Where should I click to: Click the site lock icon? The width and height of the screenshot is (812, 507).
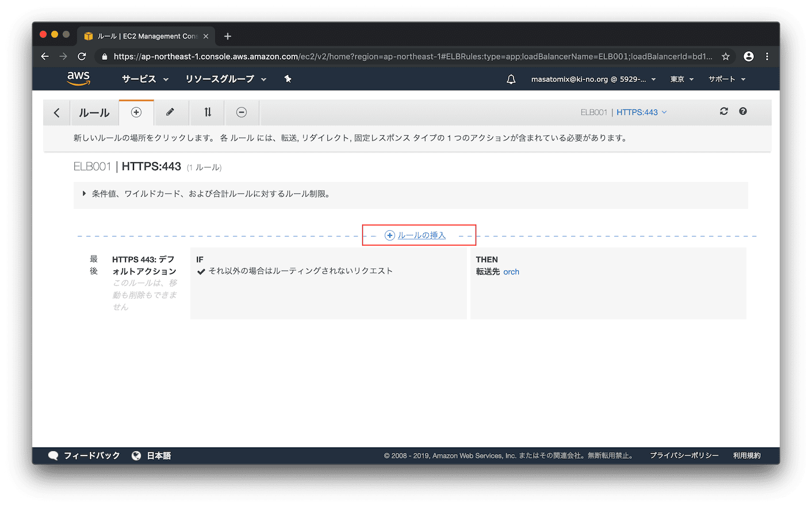[105, 56]
